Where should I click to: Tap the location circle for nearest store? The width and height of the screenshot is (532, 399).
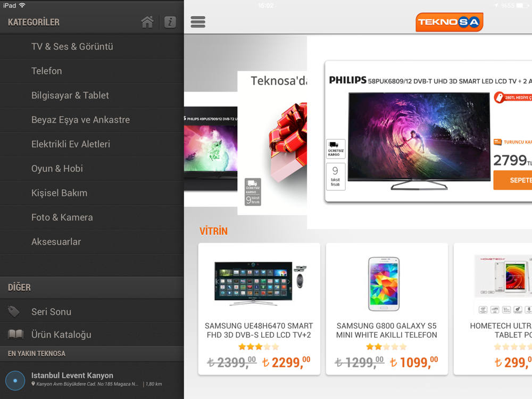pyautogui.click(x=15, y=380)
